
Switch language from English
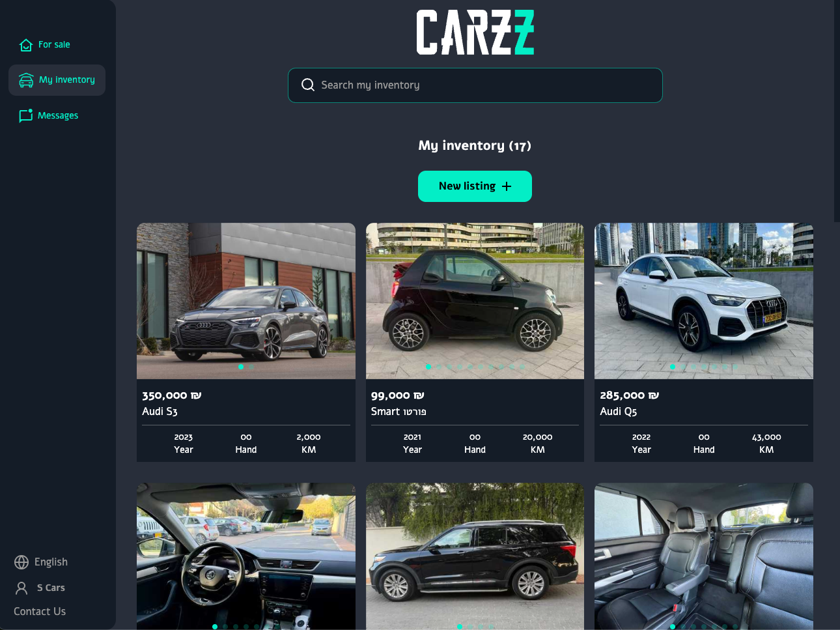click(x=41, y=562)
